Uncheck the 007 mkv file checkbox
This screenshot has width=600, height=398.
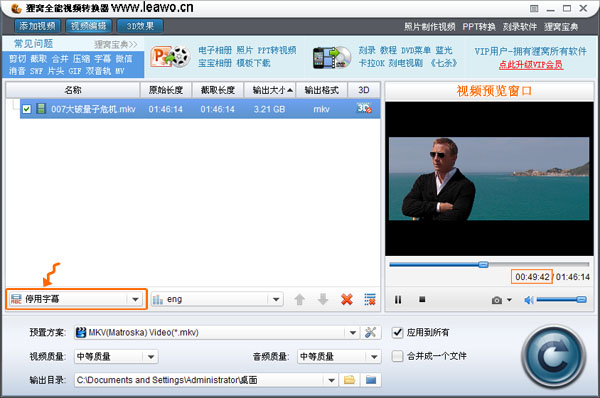tap(26, 109)
